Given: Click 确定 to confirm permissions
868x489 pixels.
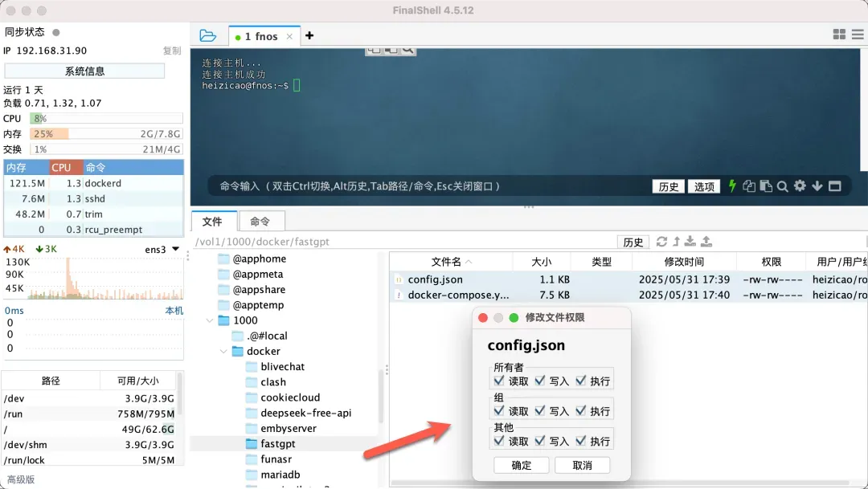Looking at the screenshot, I should click(522, 465).
